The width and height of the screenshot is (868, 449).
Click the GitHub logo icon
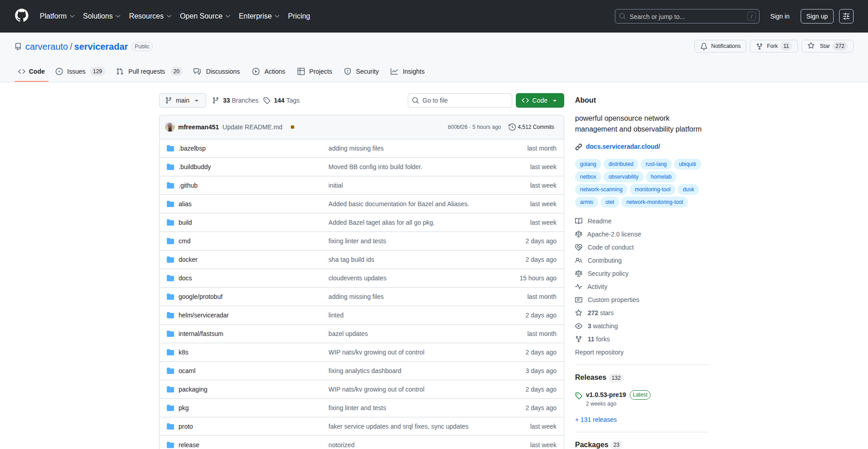tap(22, 16)
